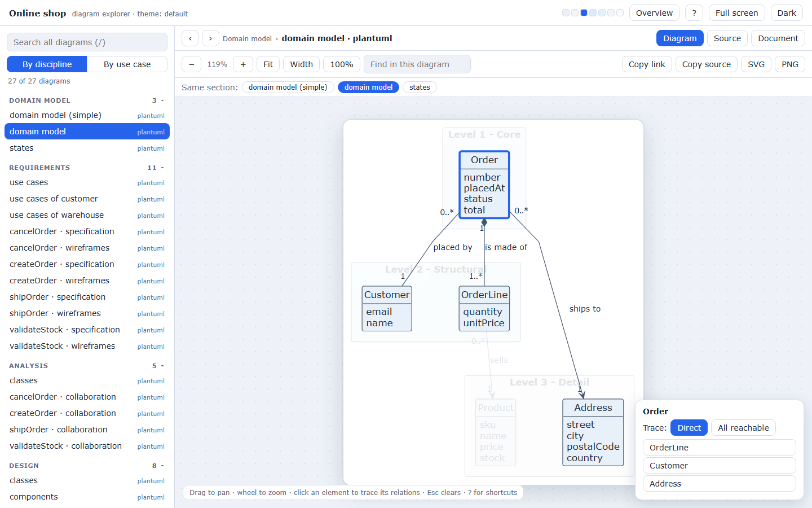Screen dimensions: 812x508
Task: Open the 'components' diagram in Design
Action: click(x=87, y=497)
